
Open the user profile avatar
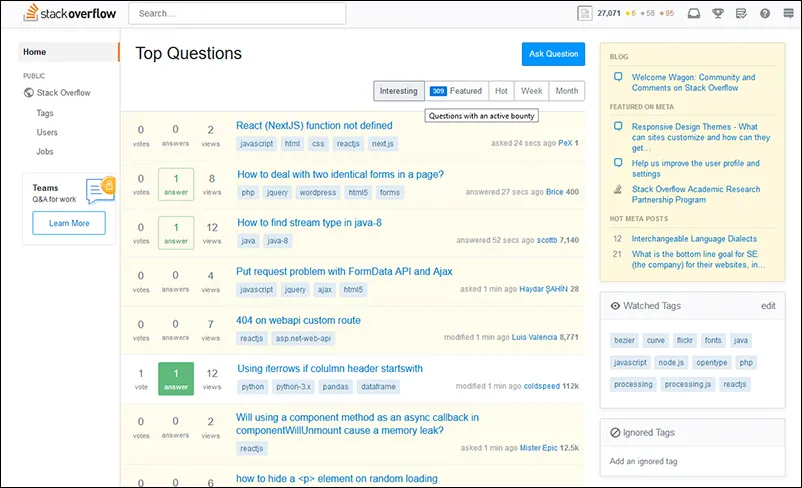(x=585, y=13)
